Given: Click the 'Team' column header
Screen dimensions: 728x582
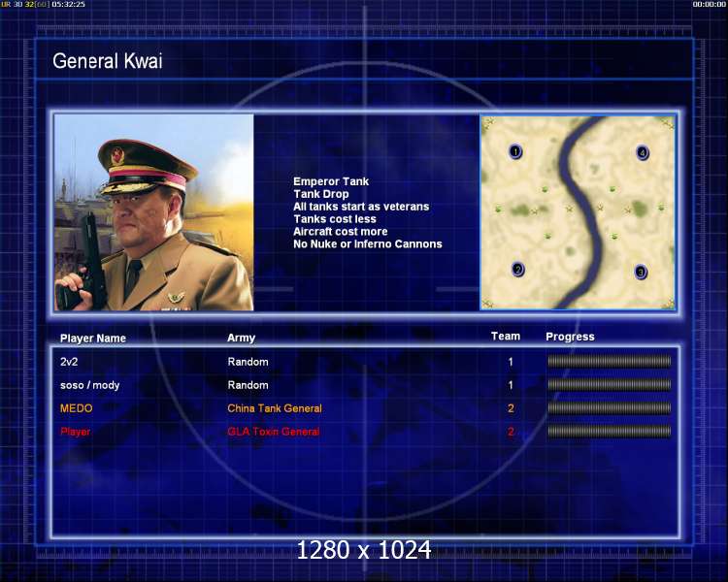Looking at the screenshot, I should 506,337.
